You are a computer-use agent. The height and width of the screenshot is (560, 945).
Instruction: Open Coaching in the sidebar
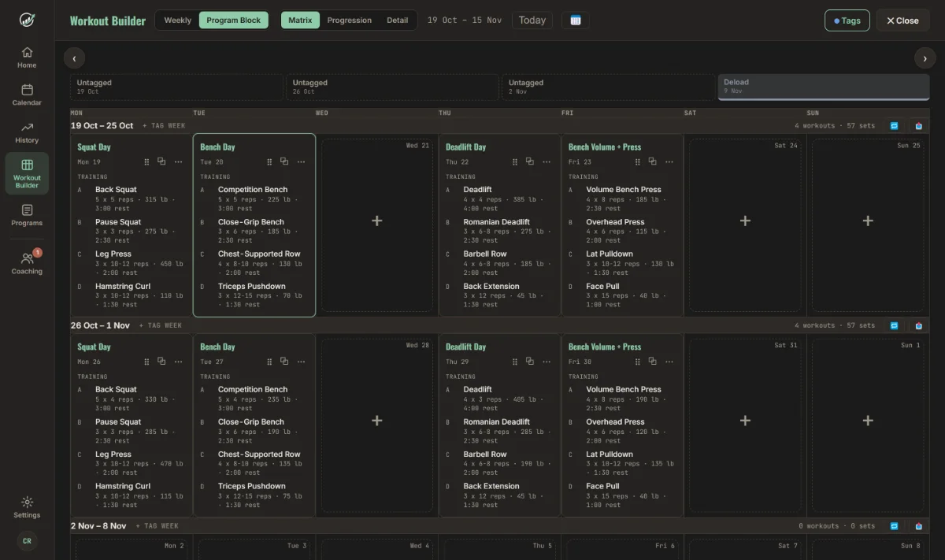[x=27, y=263]
